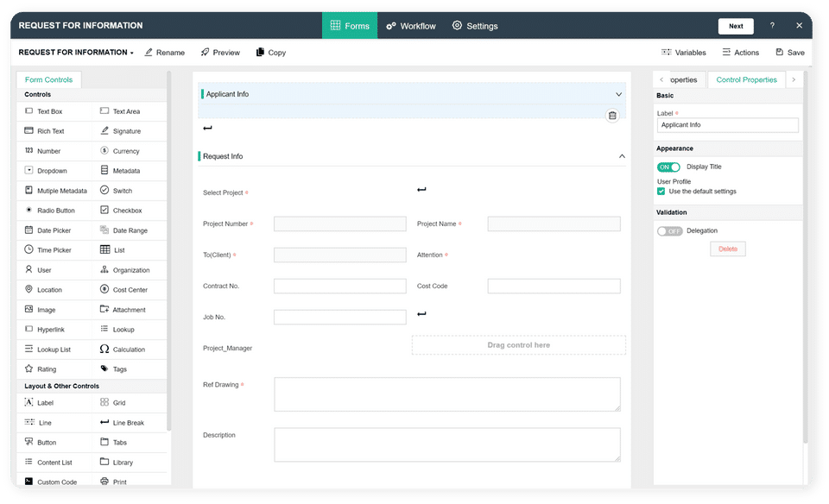Pick the Date Picker control
The image size is (829, 504).
[47, 230]
